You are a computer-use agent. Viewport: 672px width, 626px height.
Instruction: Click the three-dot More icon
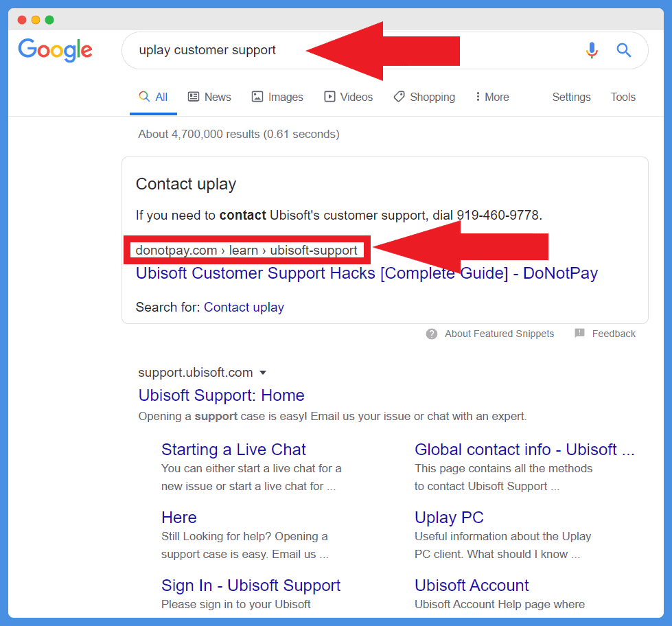coord(478,97)
